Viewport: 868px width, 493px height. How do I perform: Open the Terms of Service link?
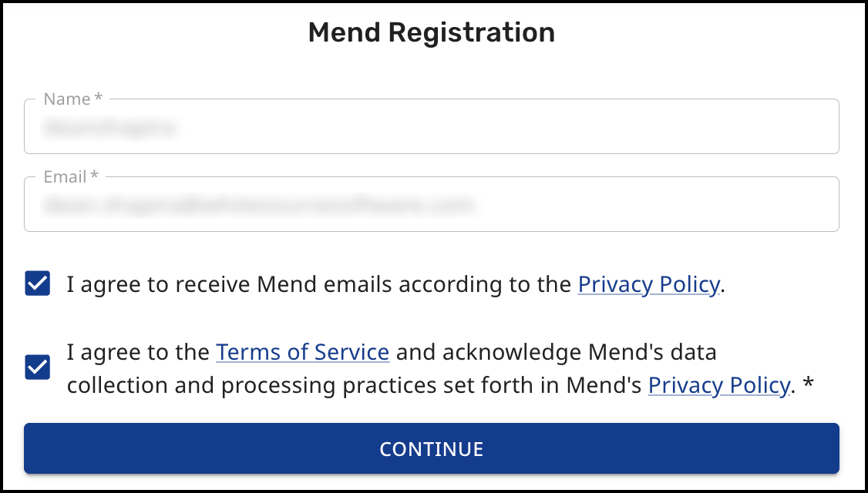(x=302, y=352)
